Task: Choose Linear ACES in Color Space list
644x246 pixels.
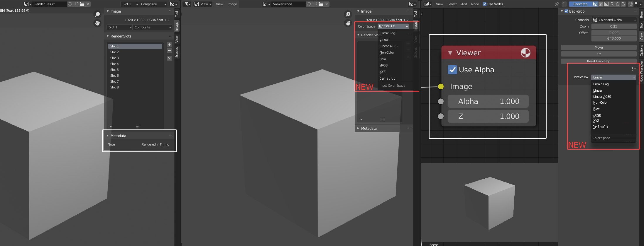Action: [x=388, y=46]
